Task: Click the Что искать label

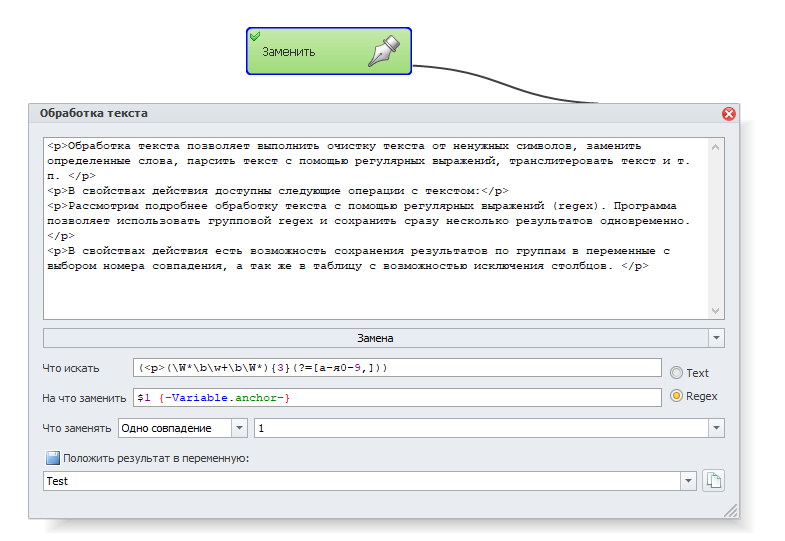Action: click(x=71, y=368)
